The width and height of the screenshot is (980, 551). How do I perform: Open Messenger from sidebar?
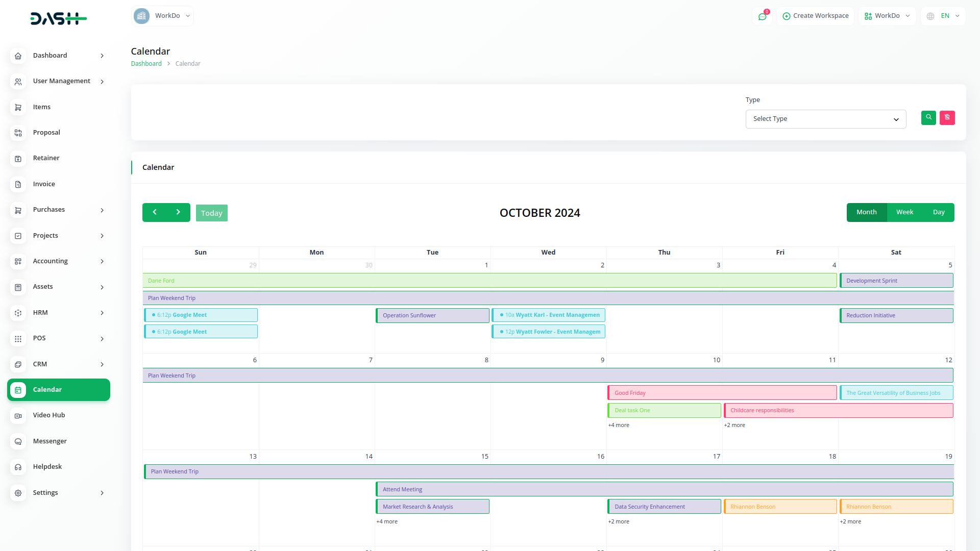pos(50,441)
